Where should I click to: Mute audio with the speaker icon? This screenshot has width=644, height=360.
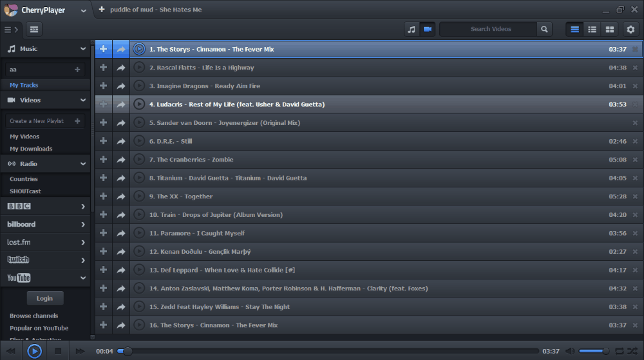(570, 351)
